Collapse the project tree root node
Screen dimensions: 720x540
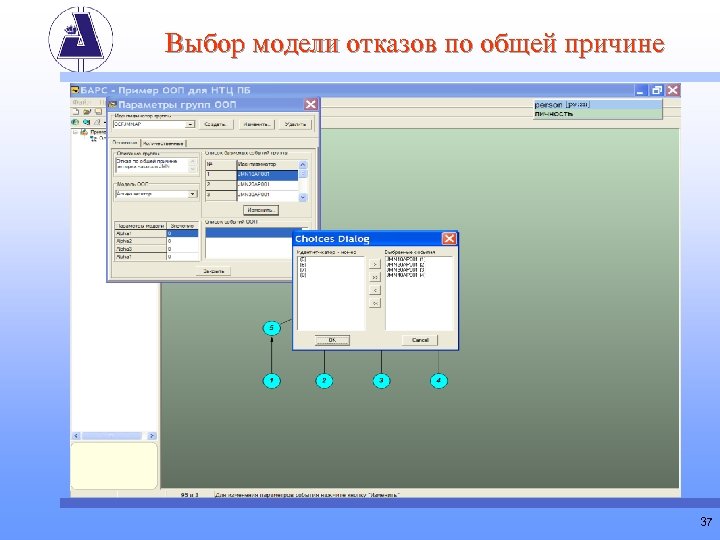click(x=75, y=132)
